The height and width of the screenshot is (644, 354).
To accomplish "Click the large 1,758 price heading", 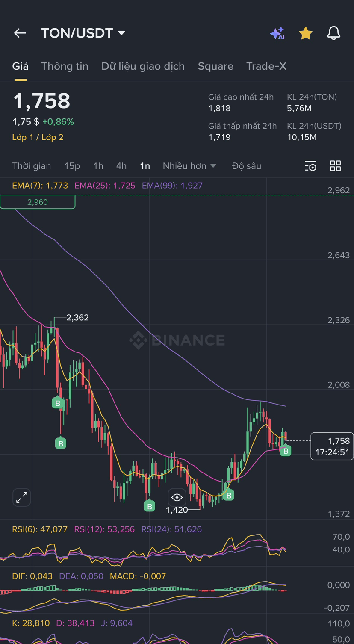I will click(41, 101).
